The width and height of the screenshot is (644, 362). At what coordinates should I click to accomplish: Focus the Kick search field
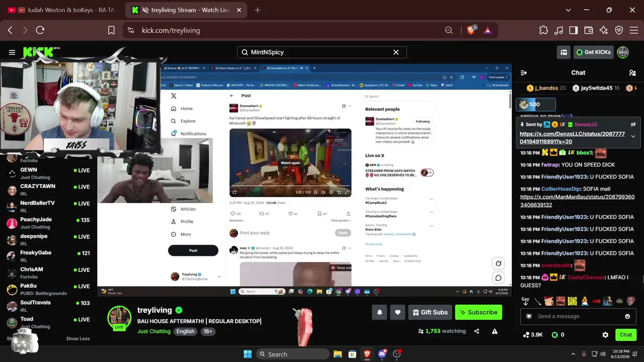322,52
